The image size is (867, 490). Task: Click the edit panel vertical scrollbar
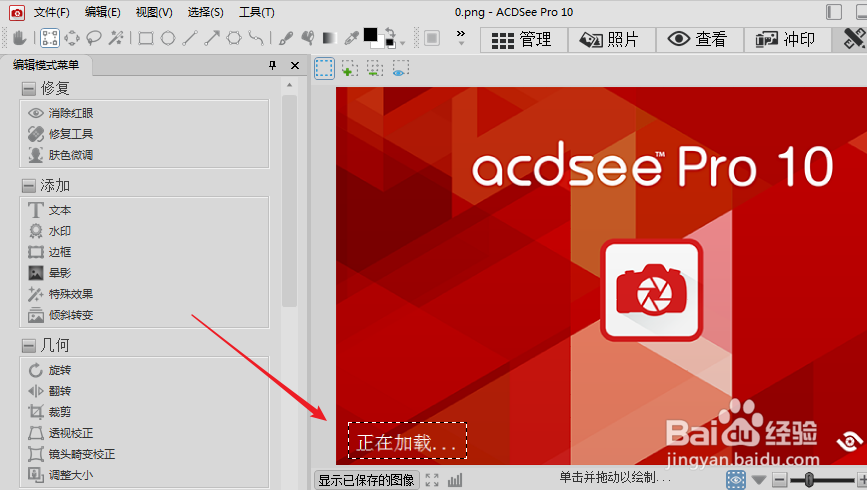pyautogui.click(x=289, y=201)
